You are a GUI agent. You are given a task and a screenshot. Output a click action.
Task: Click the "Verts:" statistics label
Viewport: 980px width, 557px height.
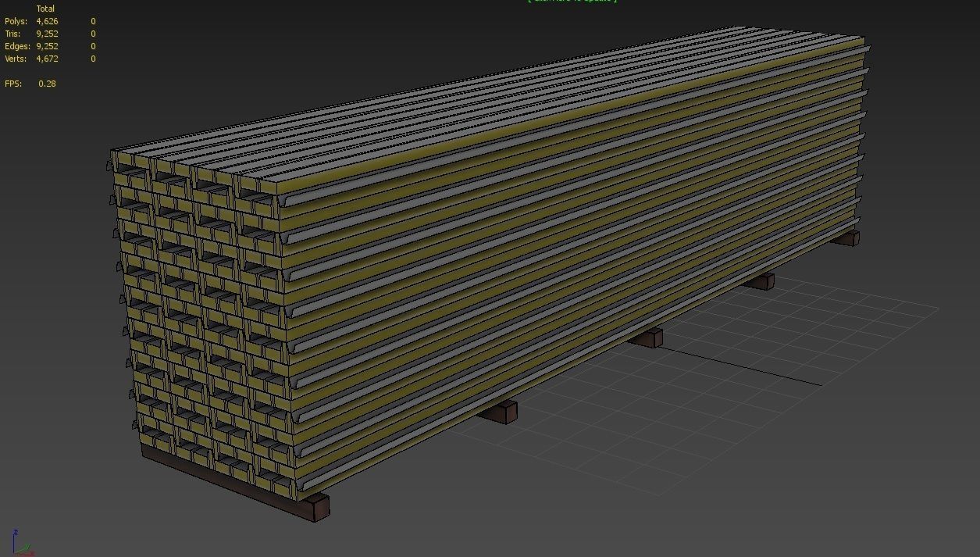(16, 59)
